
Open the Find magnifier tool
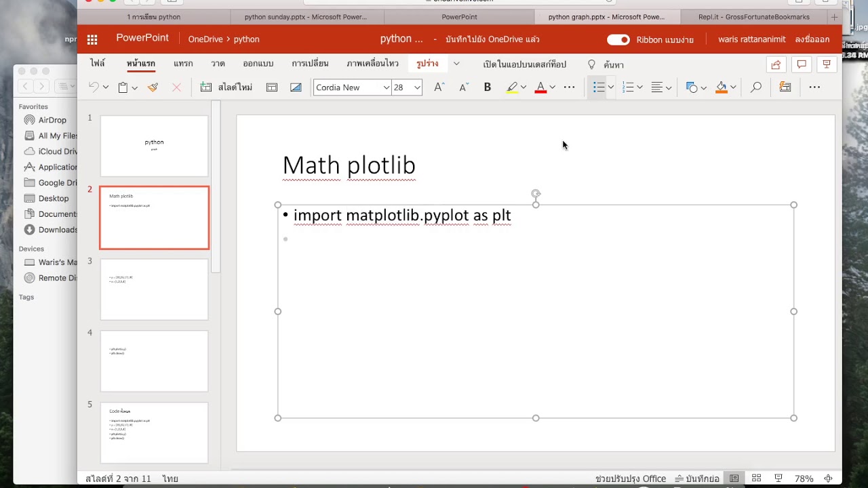[x=756, y=87]
